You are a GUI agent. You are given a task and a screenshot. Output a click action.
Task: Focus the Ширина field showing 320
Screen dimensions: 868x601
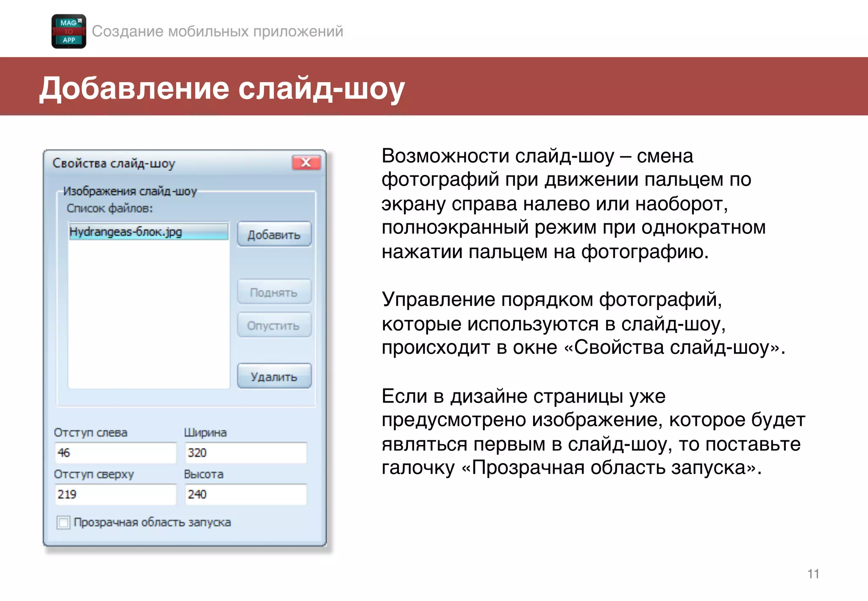pos(246,453)
